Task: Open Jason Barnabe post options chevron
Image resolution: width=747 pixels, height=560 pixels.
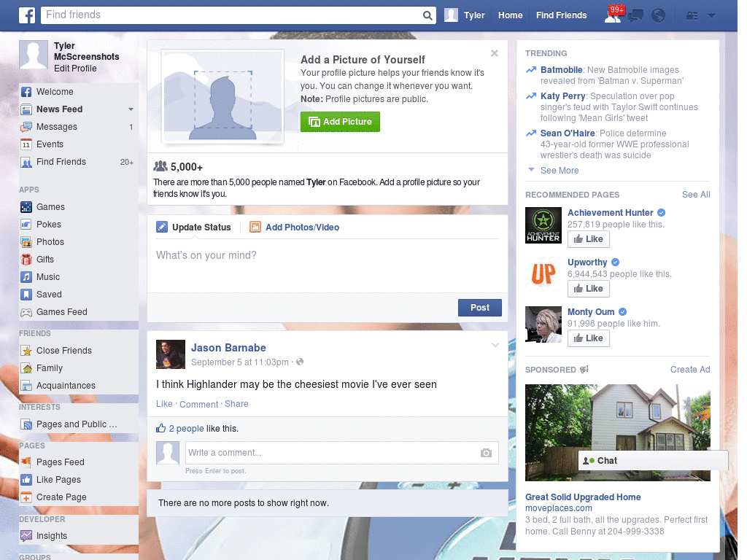Action: (495, 345)
